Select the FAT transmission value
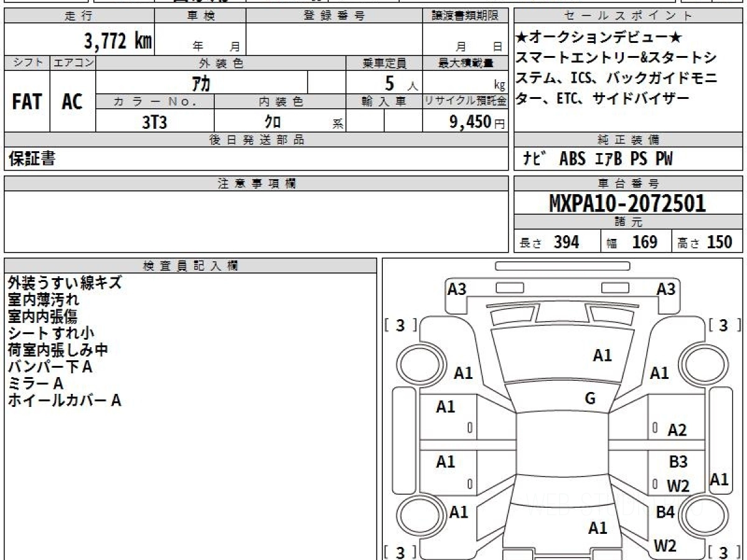 click(27, 102)
